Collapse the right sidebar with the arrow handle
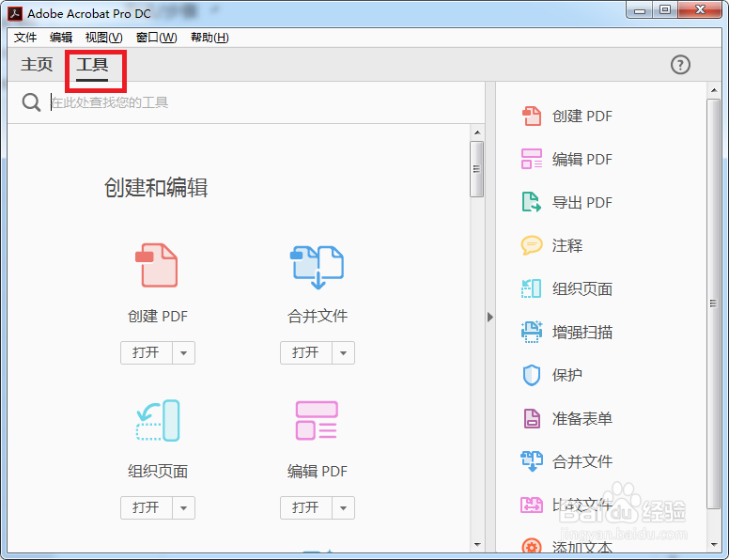 coord(490,318)
